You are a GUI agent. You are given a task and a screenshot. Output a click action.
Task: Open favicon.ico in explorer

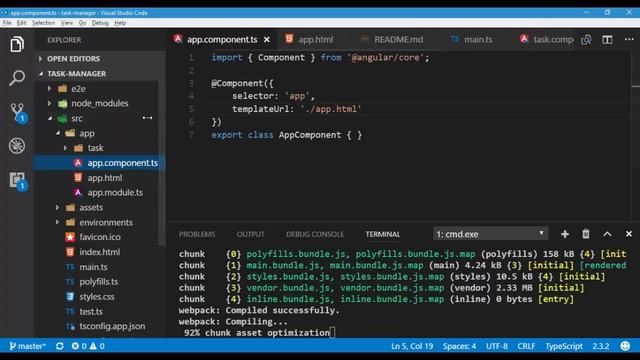click(x=100, y=237)
